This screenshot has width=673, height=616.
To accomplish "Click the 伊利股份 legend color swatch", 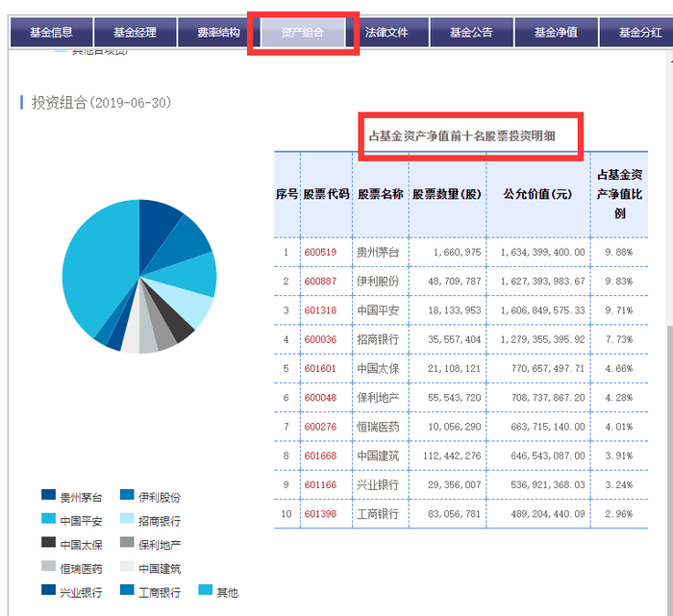I will (x=127, y=495).
